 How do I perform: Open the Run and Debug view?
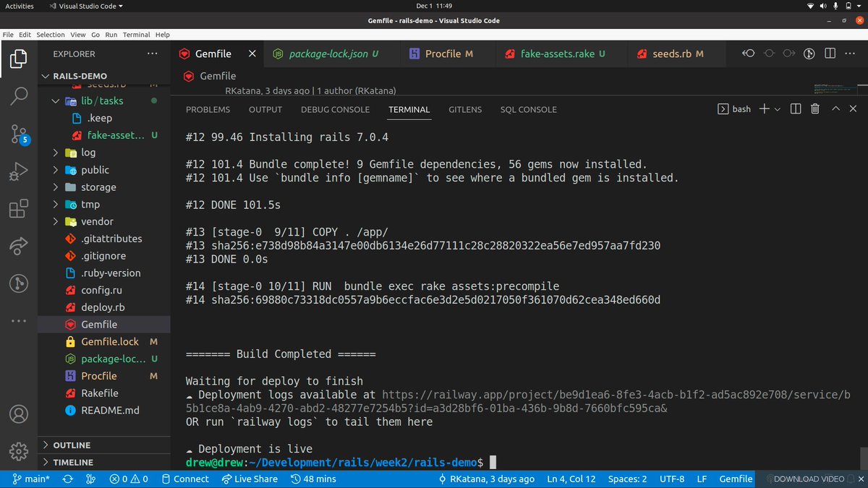click(19, 172)
